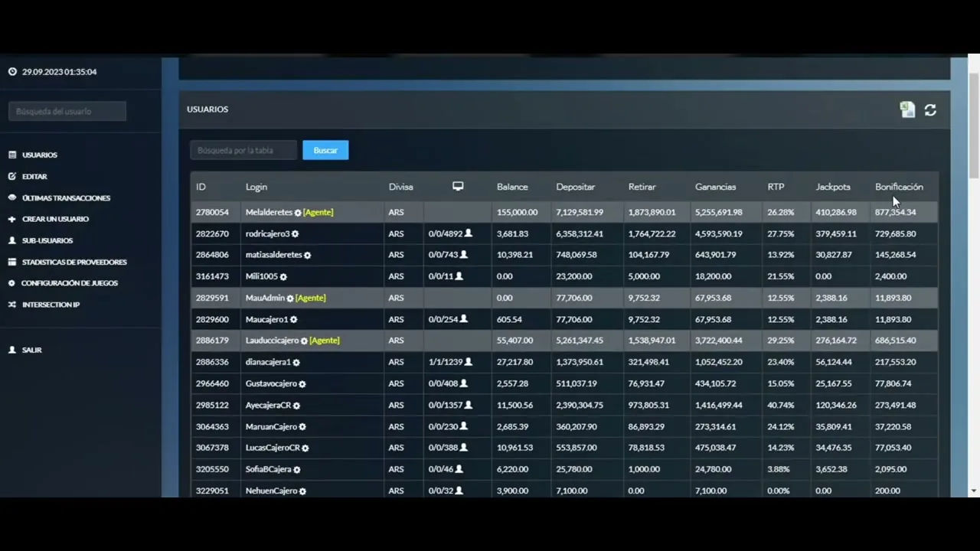Click user icon in rodricajero3 row

point(469,233)
